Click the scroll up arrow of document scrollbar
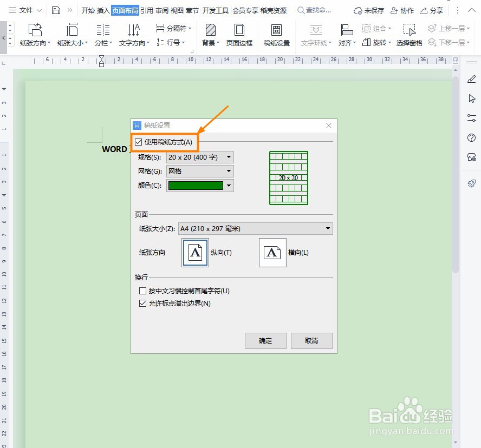 click(455, 70)
